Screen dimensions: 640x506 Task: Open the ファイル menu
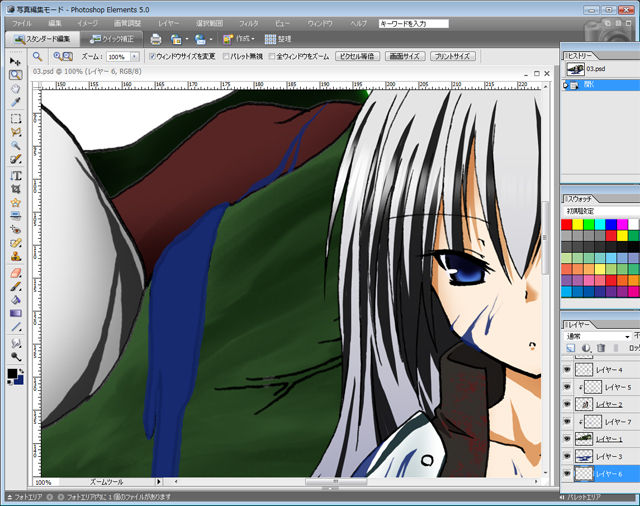pyautogui.click(x=21, y=24)
